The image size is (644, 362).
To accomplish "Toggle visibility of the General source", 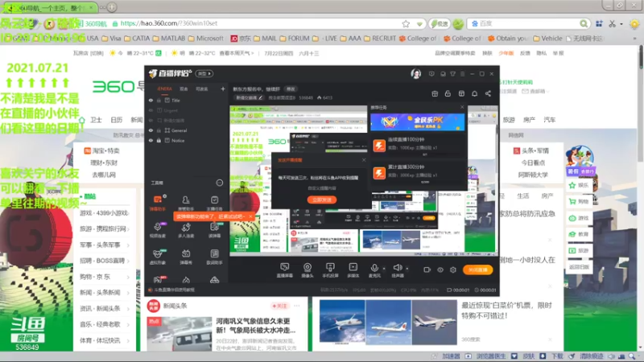I will (151, 130).
